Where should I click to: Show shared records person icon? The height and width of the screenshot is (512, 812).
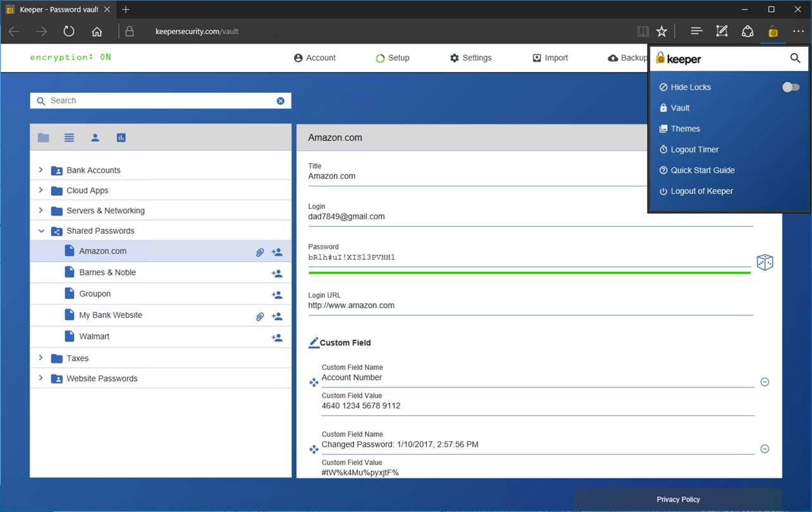coord(95,138)
